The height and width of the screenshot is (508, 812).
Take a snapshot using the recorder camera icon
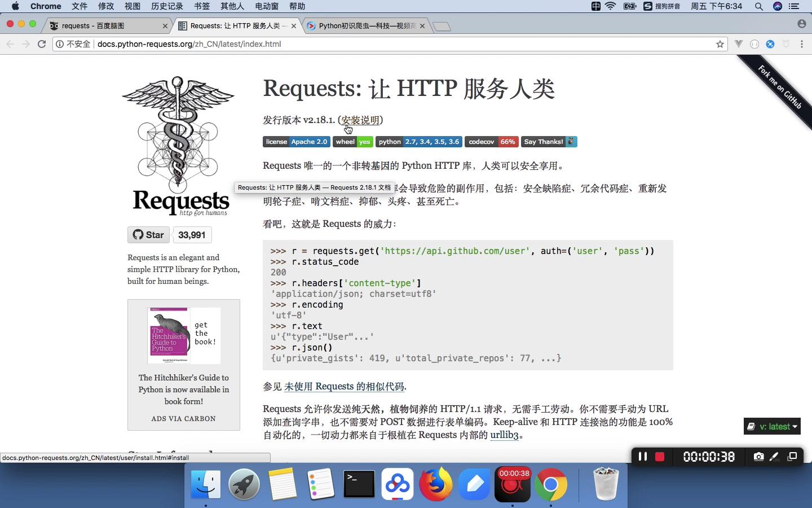758,457
